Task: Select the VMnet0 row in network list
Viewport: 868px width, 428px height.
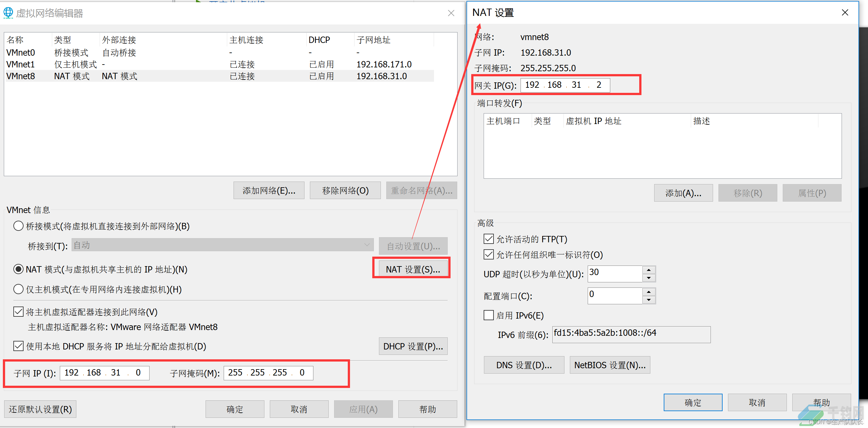Action: 219,52
